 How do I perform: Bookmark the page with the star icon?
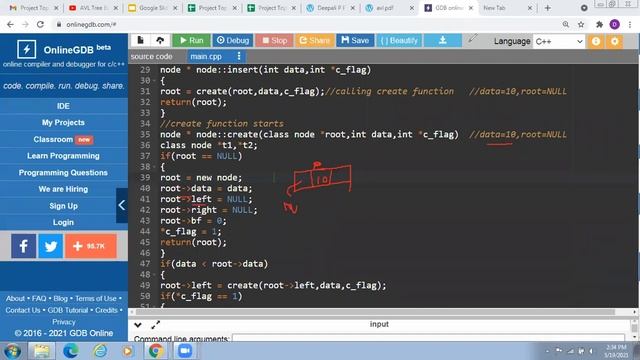(581, 24)
